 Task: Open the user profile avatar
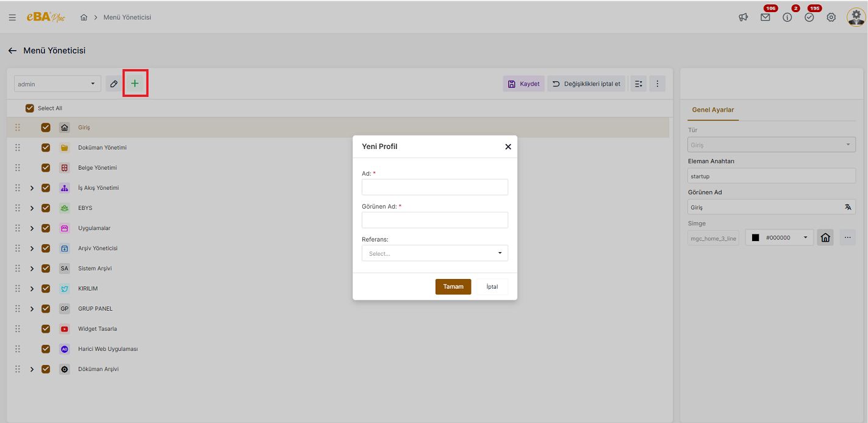(x=856, y=17)
